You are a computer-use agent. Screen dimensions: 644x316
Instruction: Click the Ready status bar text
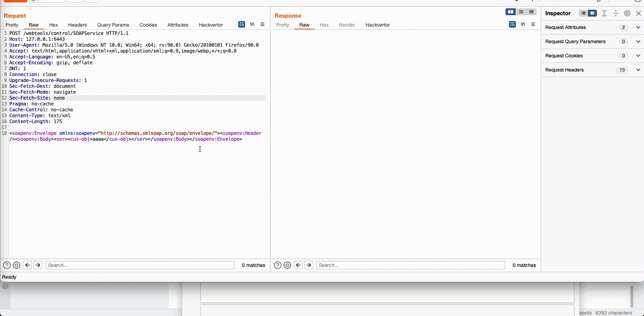coord(9,277)
